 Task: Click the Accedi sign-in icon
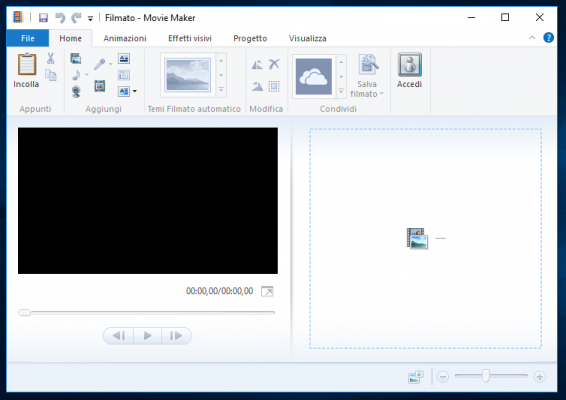click(410, 64)
